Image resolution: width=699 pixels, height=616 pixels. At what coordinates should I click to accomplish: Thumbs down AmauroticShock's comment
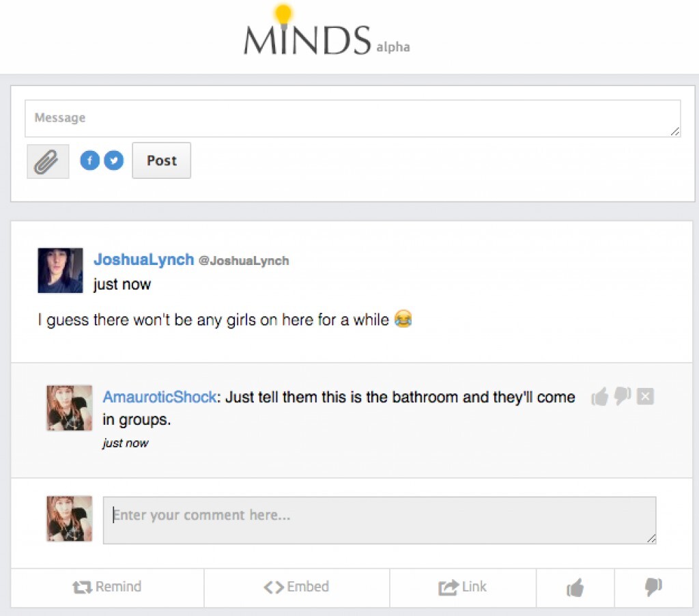click(x=623, y=396)
